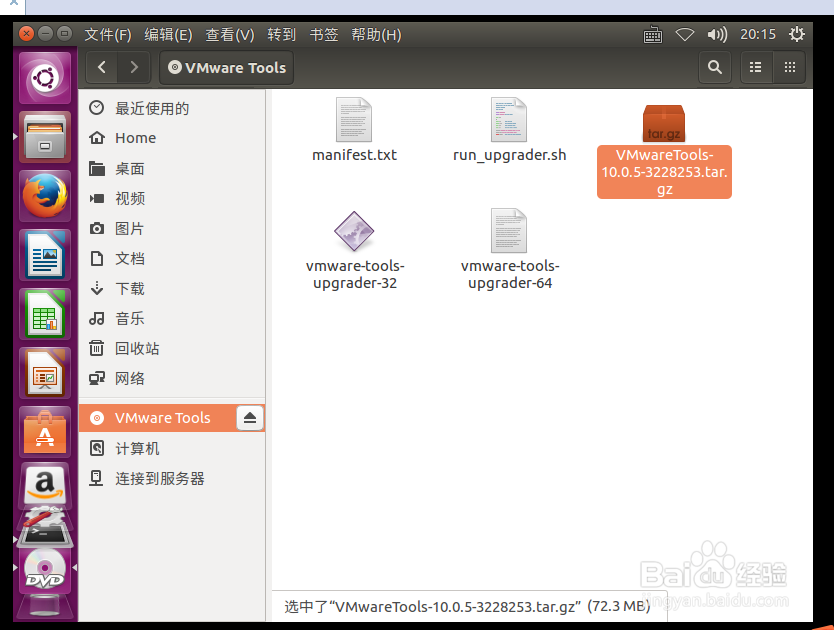
Task: Go forward with the right arrow button
Action: tap(134, 68)
